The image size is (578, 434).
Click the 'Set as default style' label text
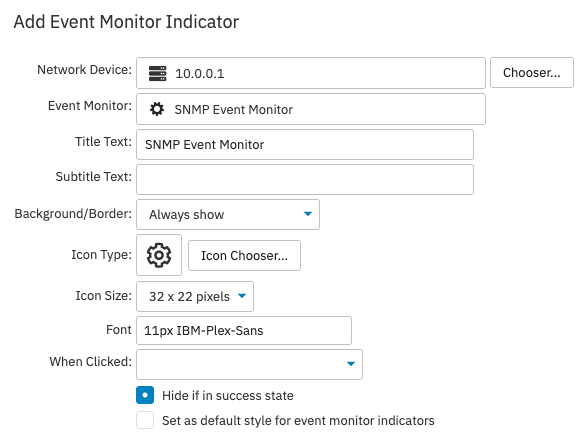click(x=298, y=421)
